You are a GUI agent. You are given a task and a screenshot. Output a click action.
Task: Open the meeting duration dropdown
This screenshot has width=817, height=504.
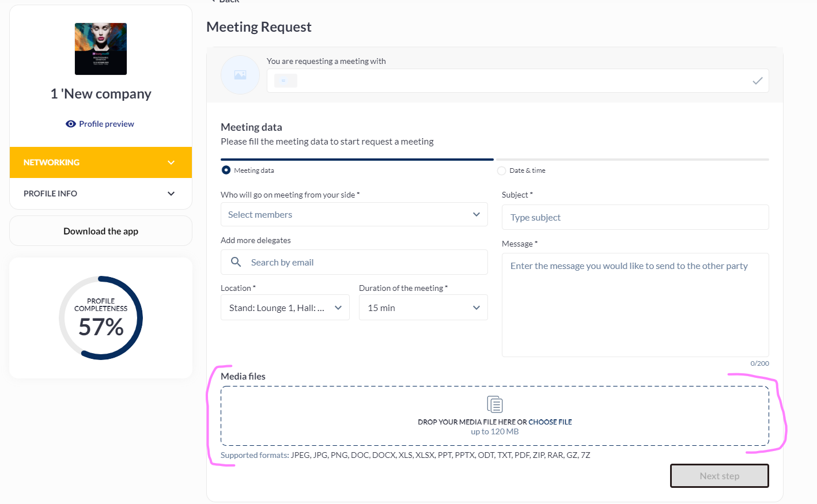click(x=423, y=308)
